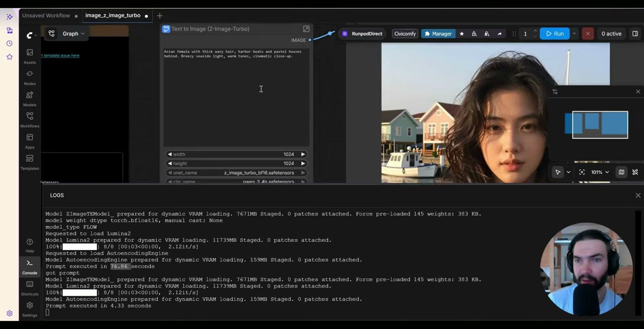Toggle the right side panel icon
Screen dimensions: 644x329
(x=635, y=34)
